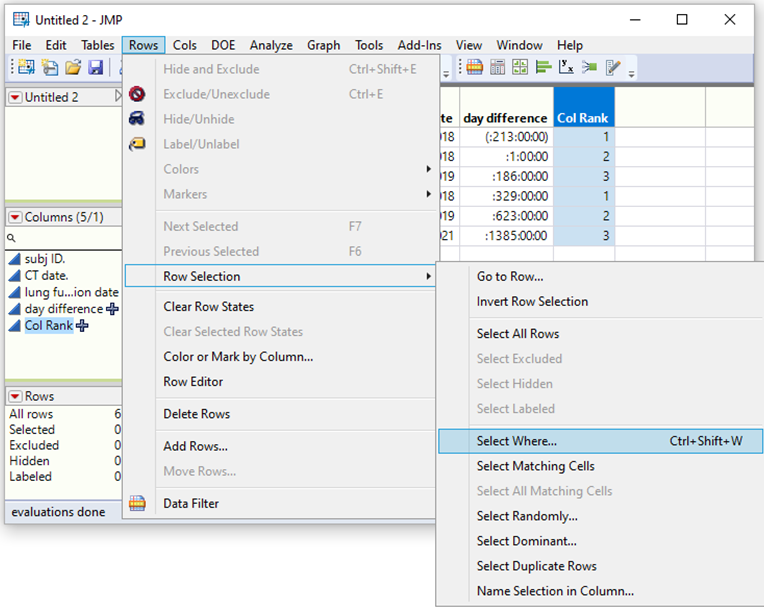Click the New Script toolbar icon
This screenshot has height=612, width=764.
point(50,67)
